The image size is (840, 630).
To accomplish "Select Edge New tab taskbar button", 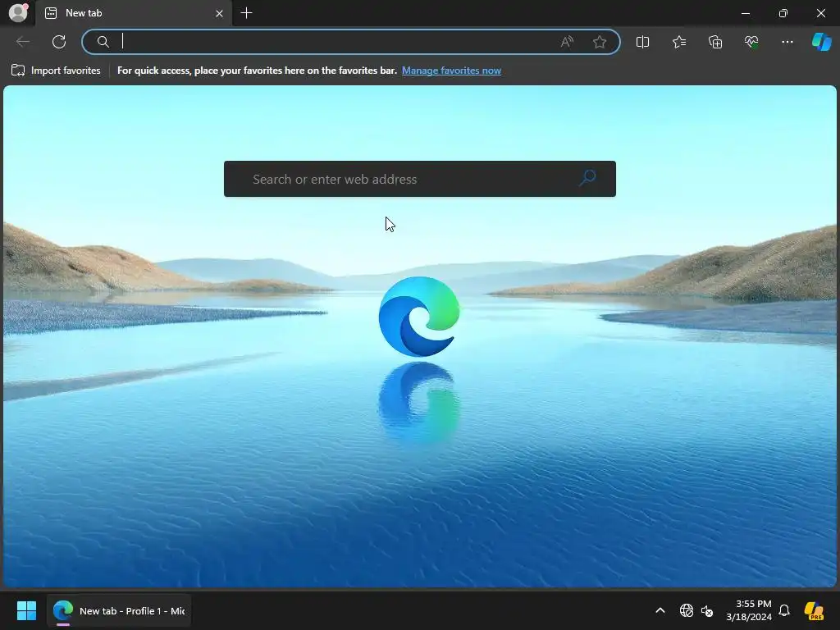I will (119, 610).
